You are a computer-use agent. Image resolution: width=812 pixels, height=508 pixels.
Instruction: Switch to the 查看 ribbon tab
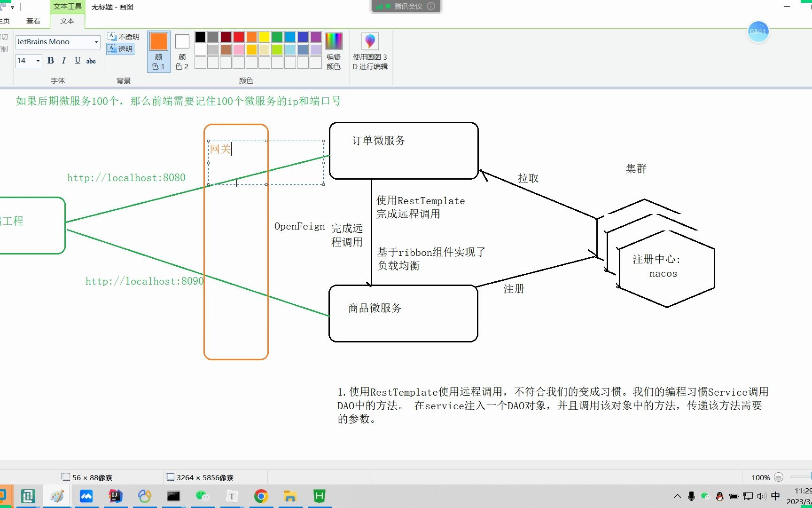coord(33,21)
